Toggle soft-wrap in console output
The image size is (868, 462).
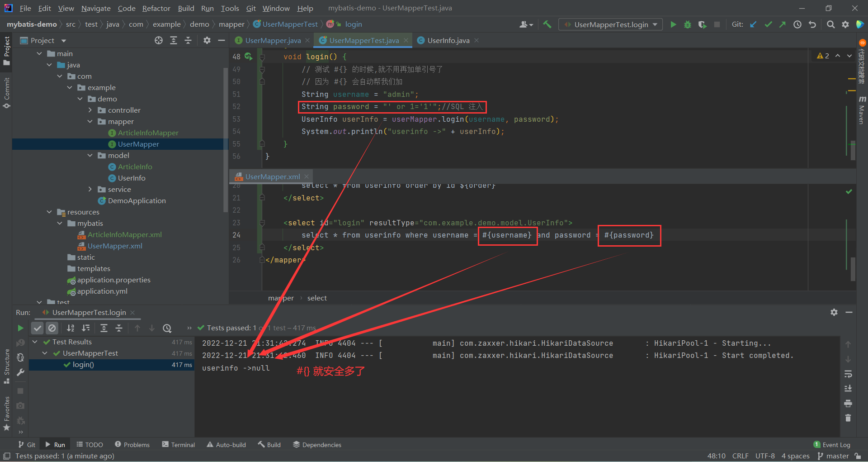tap(848, 374)
